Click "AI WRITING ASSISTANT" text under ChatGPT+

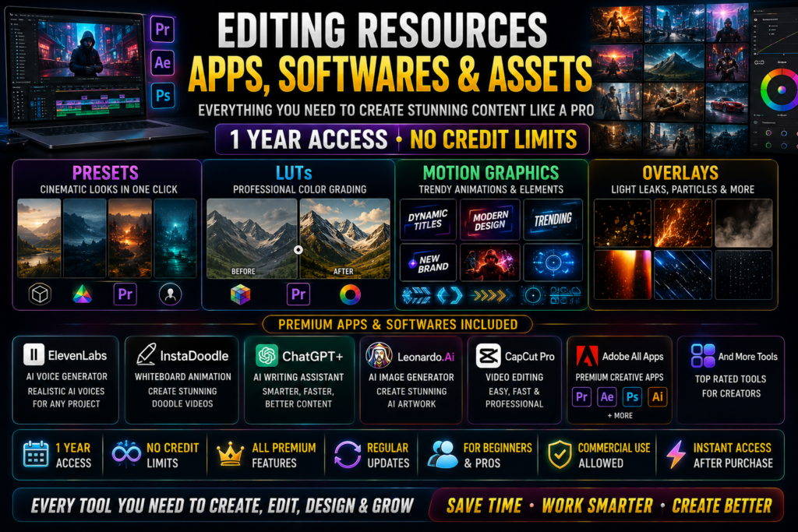pos(298,377)
